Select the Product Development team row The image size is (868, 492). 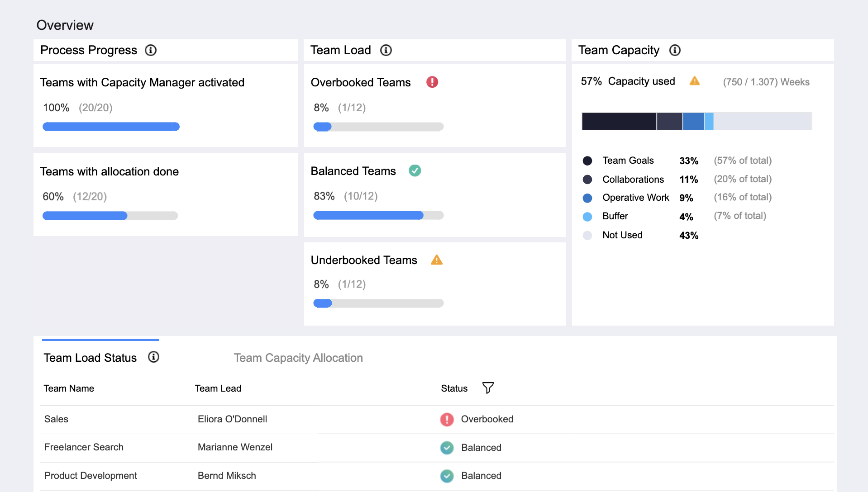point(437,476)
